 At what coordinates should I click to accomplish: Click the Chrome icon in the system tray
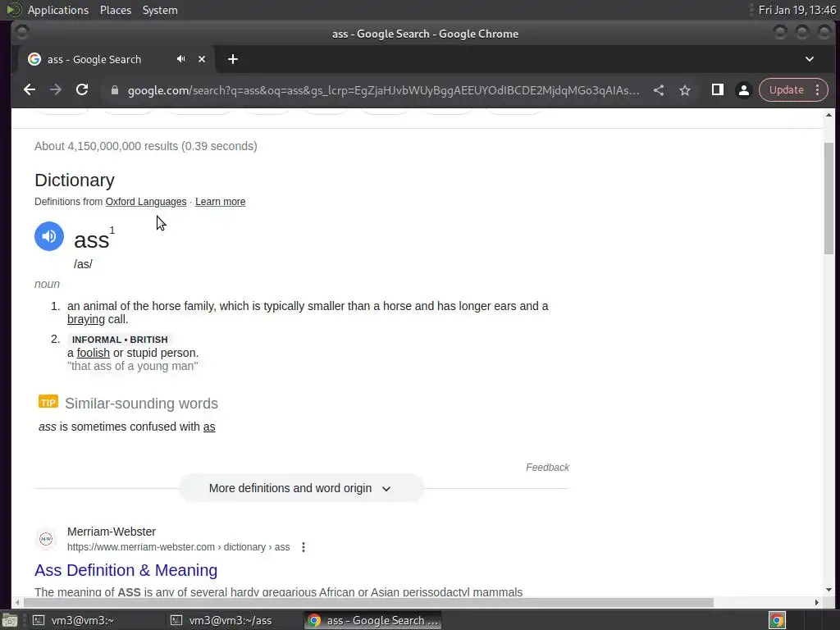click(x=778, y=620)
